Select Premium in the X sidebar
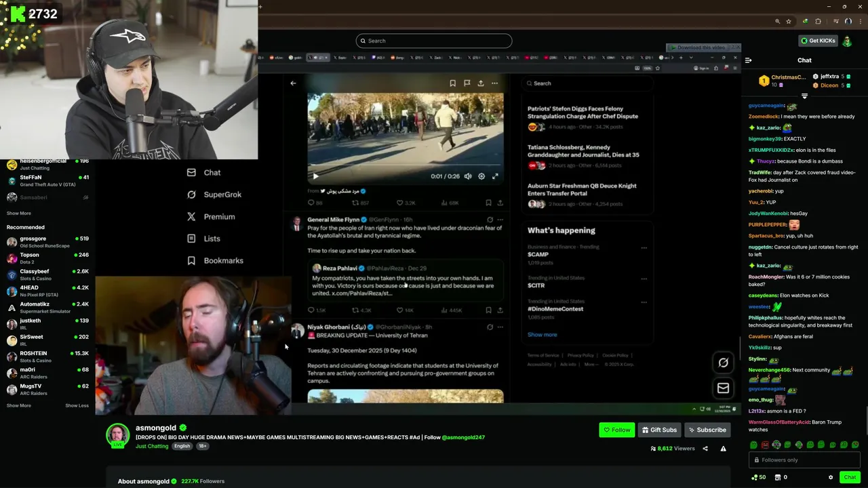 tap(210, 217)
